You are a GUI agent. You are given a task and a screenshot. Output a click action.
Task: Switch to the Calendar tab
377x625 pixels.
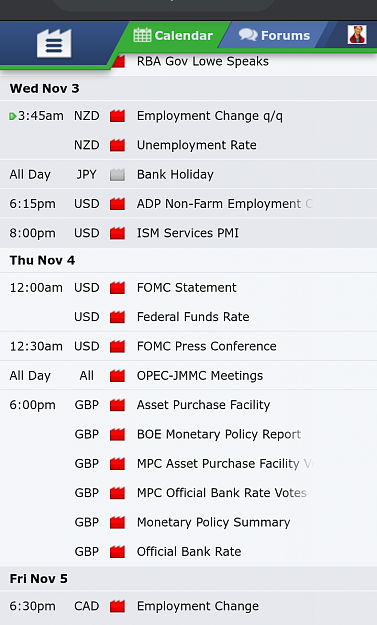click(x=173, y=35)
